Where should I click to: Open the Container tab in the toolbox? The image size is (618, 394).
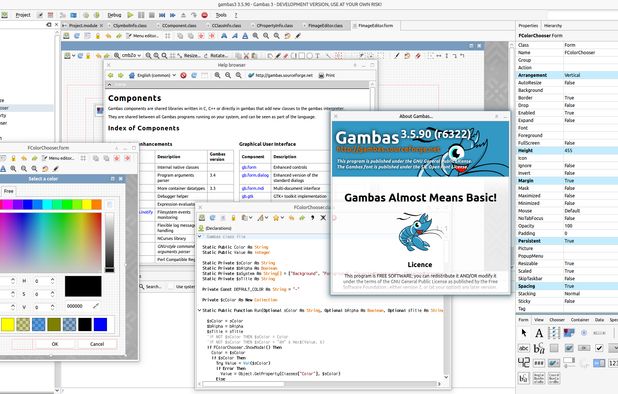tap(580, 320)
